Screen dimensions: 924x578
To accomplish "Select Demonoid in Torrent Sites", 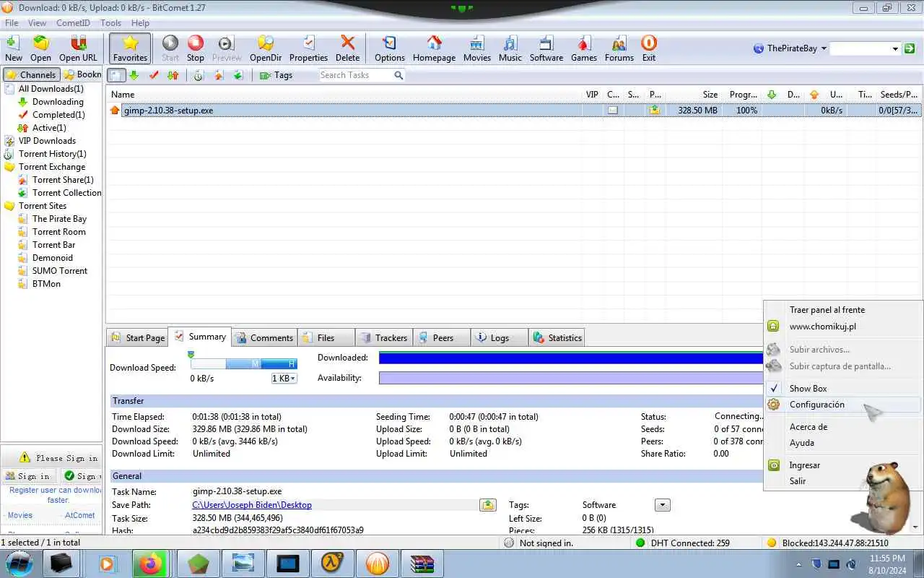I will (x=52, y=258).
